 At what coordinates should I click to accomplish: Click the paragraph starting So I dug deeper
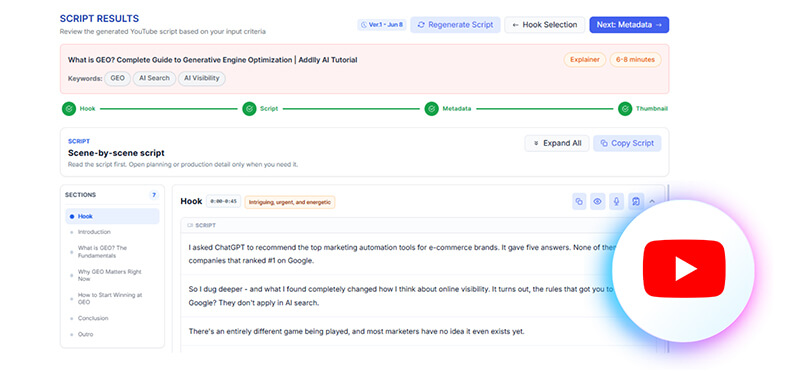(401, 296)
